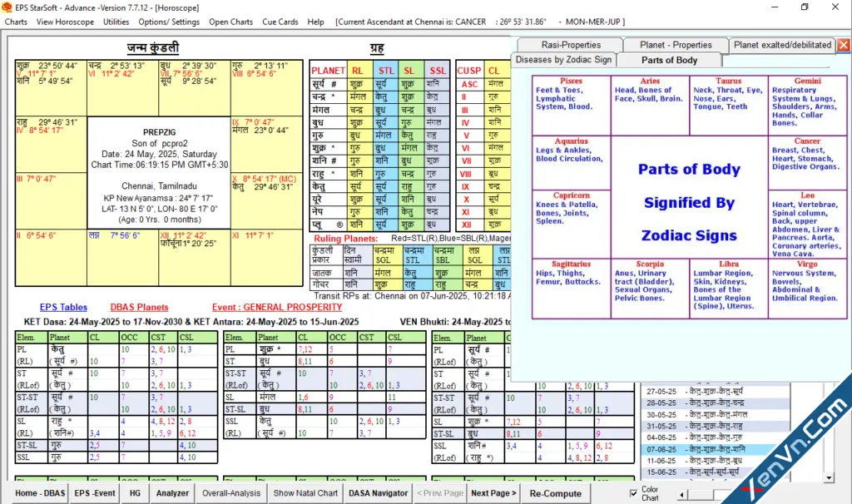Click the EPS StarSoft app icon in title bar
Screen dimensions: 852x504
pyautogui.click(x=7, y=7)
